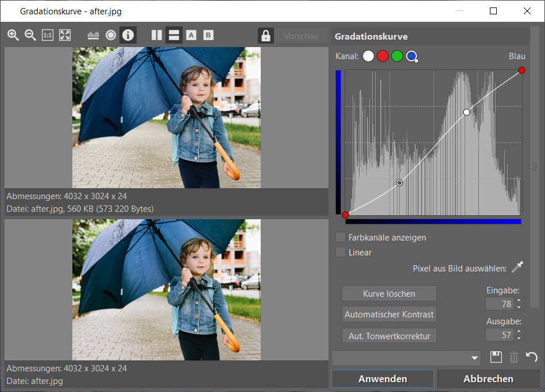Viewport: 545px width, 392px height.
Task: Enable the Farbkanäle anzeigen checkbox
Action: tap(341, 237)
